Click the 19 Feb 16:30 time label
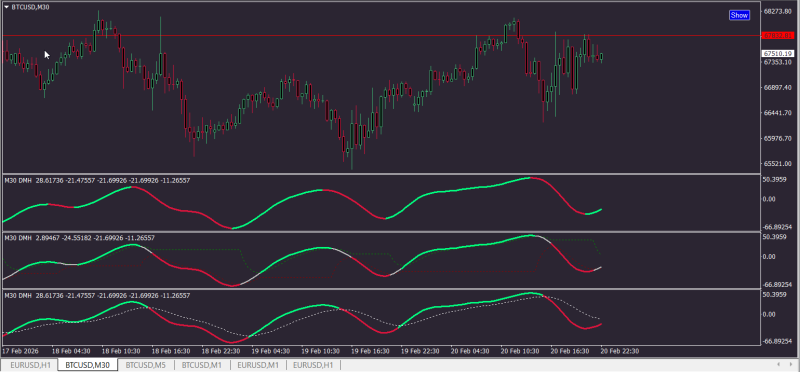The image size is (800, 372). [x=370, y=352]
